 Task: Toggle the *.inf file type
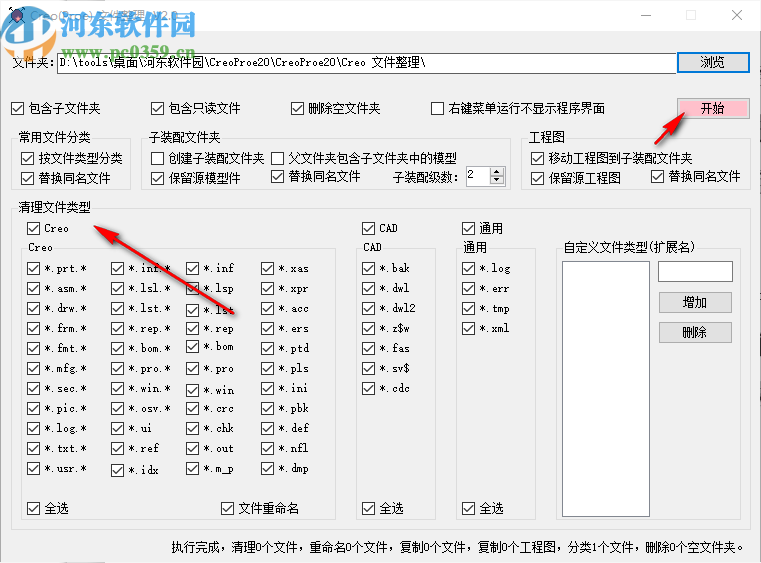[x=193, y=268]
